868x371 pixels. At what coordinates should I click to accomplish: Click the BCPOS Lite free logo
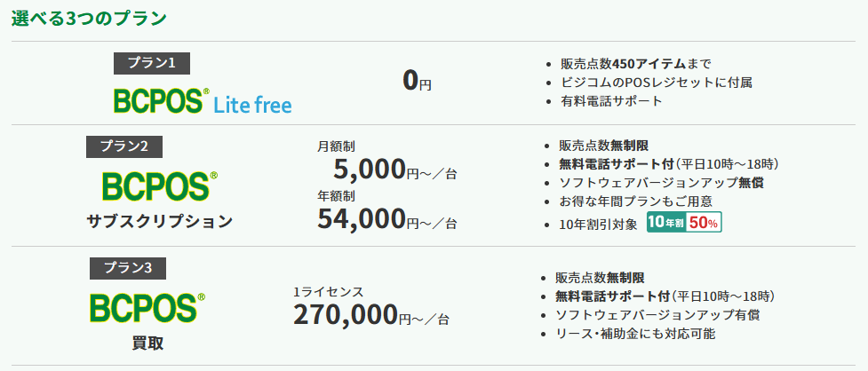(202, 100)
